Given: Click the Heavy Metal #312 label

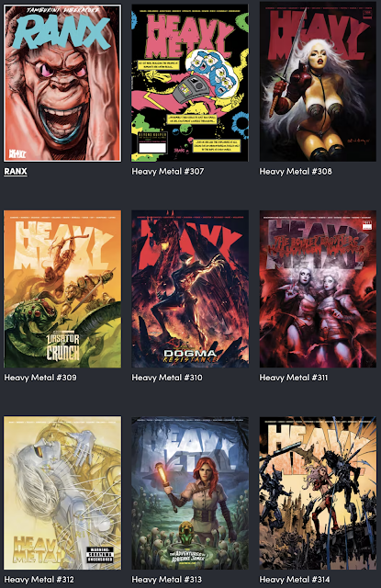Looking at the screenshot, I should (39, 580).
